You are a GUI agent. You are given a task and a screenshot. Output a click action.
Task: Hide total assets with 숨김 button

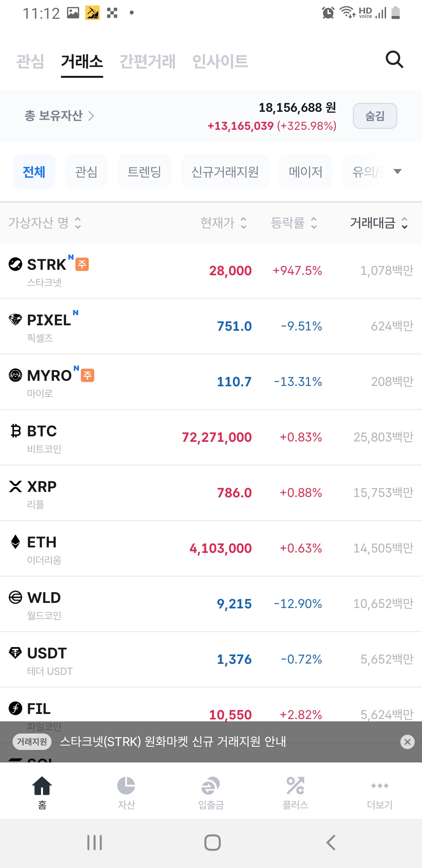tap(375, 116)
